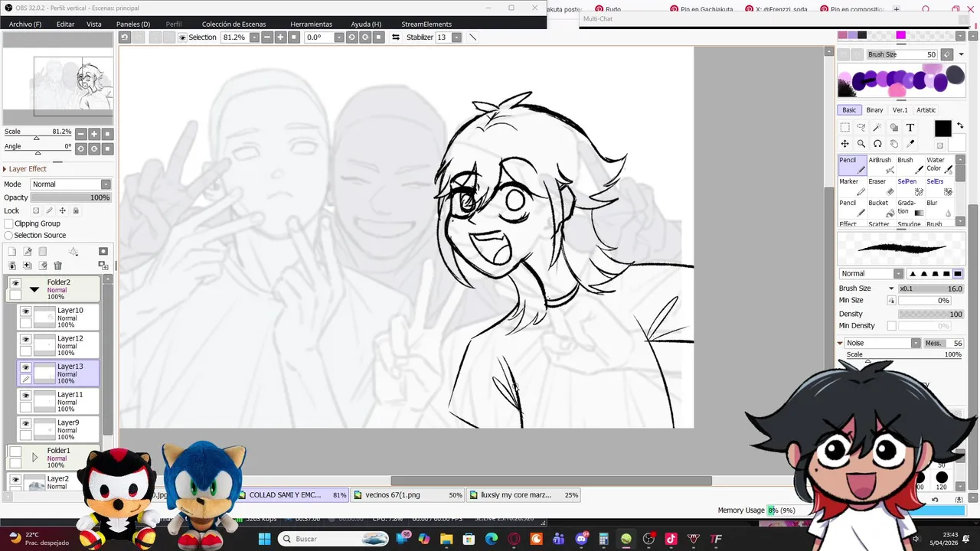Adjust the layer Opacity slider
The width and height of the screenshot is (980, 551).
[x=70, y=197]
